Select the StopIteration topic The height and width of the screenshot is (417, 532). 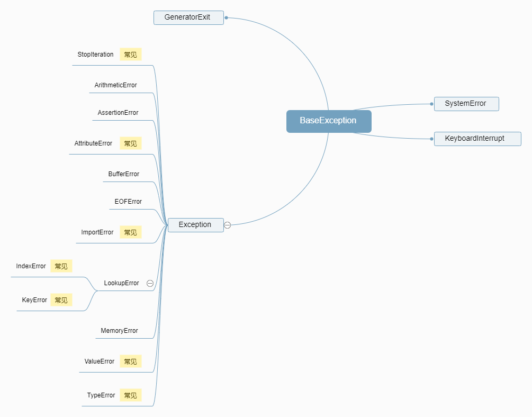tap(95, 55)
